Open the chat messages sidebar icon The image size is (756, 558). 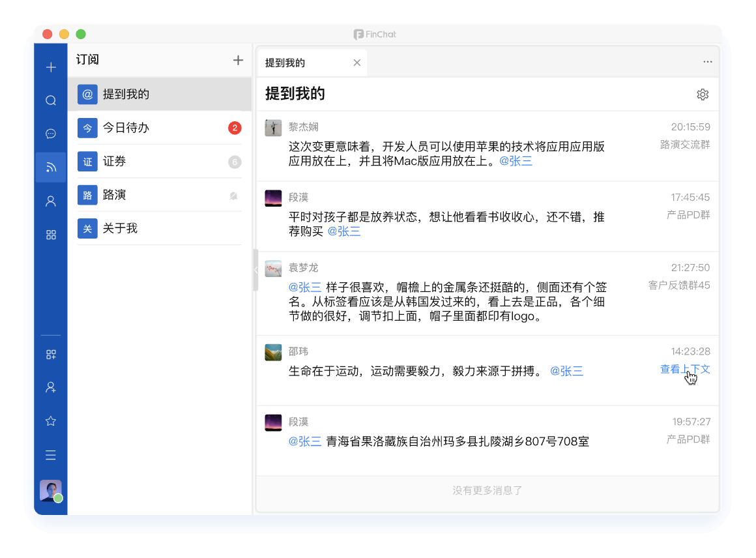(x=51, y=134)
